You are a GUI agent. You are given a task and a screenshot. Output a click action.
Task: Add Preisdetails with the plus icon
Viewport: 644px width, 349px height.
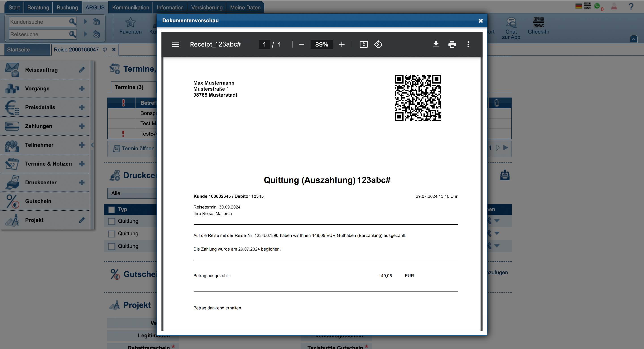pyautogui.click(x=82, y=107)
